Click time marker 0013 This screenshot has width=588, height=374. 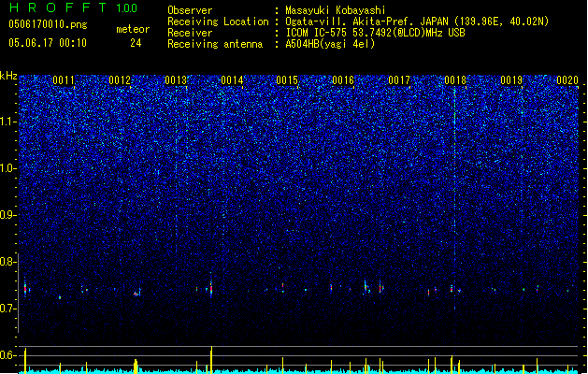(176, 80)
